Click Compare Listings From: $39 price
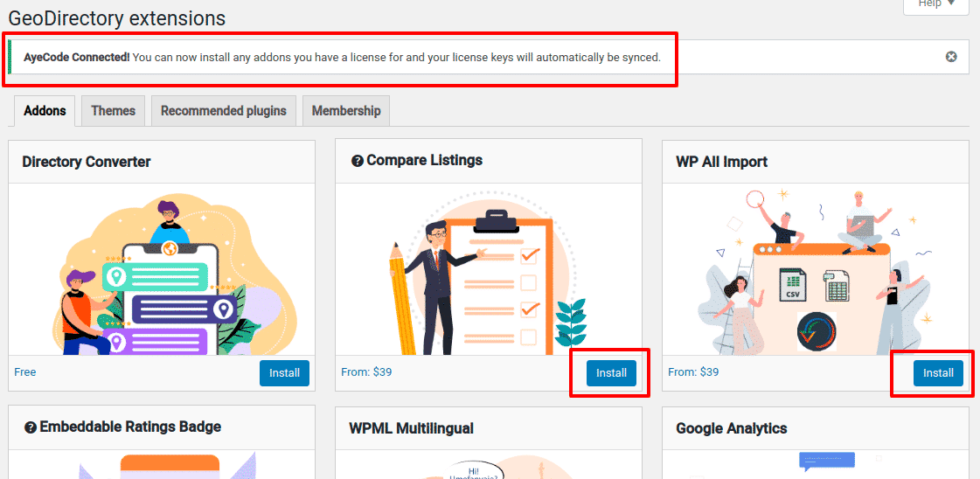This screenshot has height=479, width=980. pyautogui.click(x=366, y=372)
